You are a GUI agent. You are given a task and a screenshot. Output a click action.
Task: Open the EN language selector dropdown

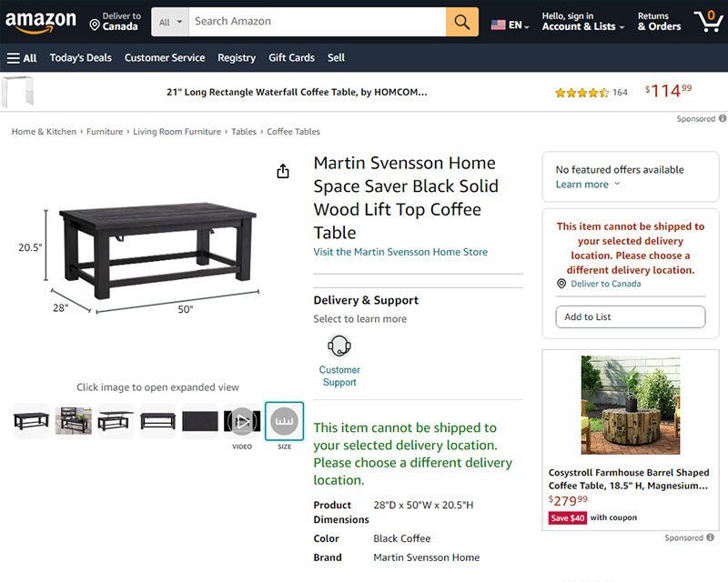tap(511, 25)
